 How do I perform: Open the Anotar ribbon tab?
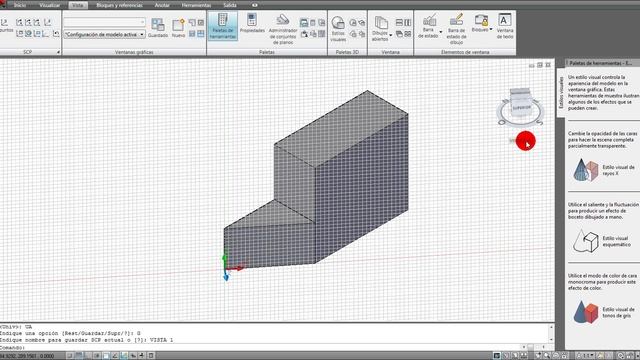[162, 5]
